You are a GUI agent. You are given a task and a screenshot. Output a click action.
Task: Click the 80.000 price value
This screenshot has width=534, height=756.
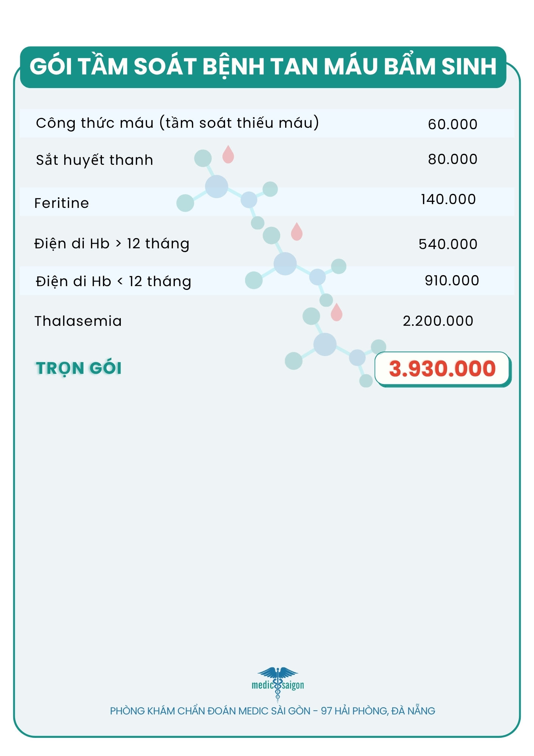pyautogui.click(x=452, y=159)
